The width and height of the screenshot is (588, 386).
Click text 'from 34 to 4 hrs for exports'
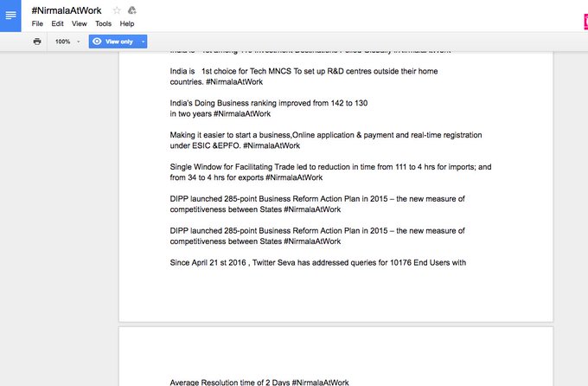pos(217,177)
